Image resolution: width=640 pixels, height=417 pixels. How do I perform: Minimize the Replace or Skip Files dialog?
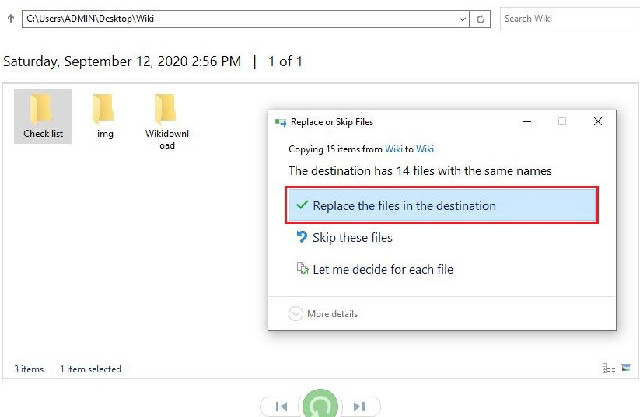[x=527, y=121]
